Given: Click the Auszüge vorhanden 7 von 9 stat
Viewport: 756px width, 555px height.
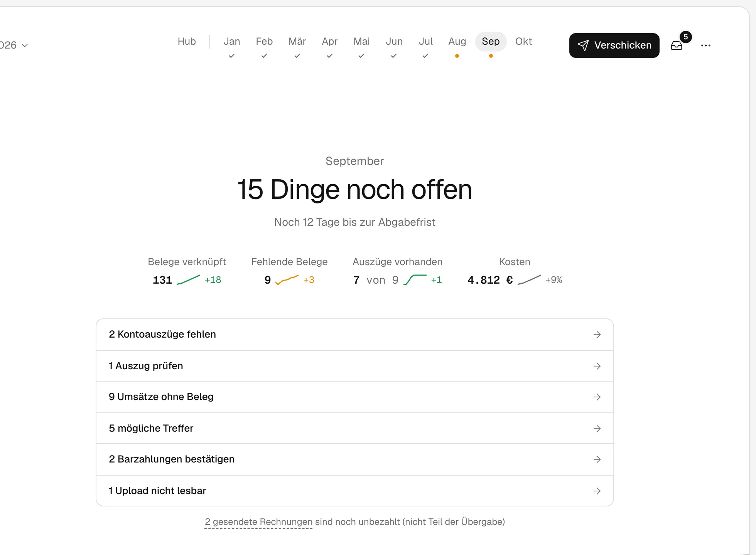Looking at the screenshot, I should pos(376,280).
